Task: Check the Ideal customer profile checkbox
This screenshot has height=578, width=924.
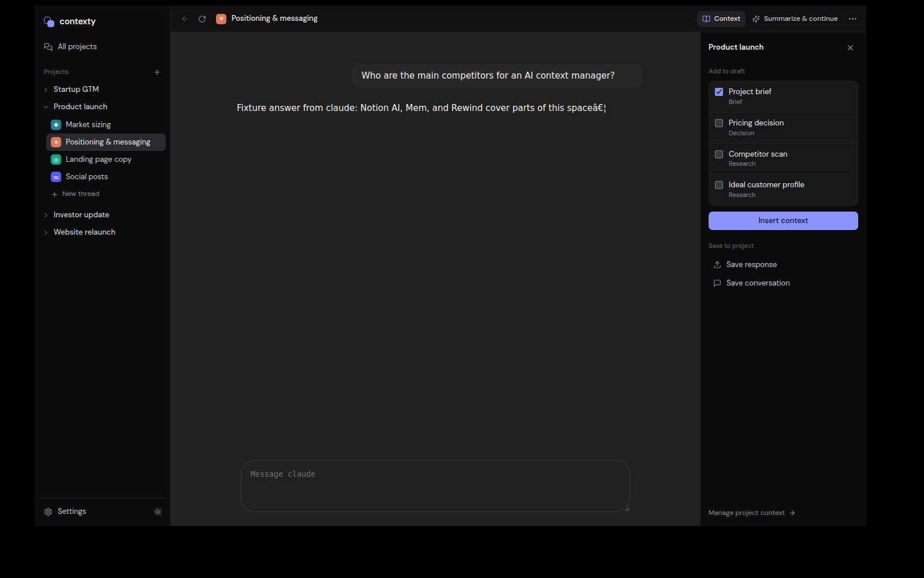Action: pyautogui.click(x=719, y=185)
